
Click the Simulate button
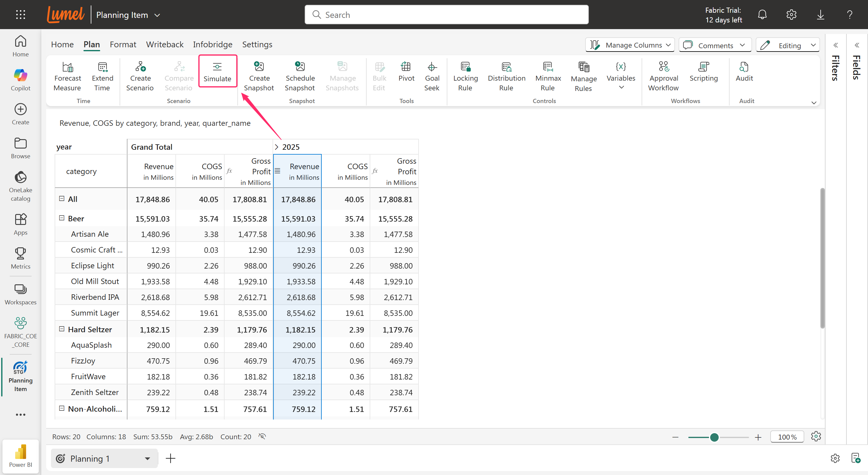217,71
